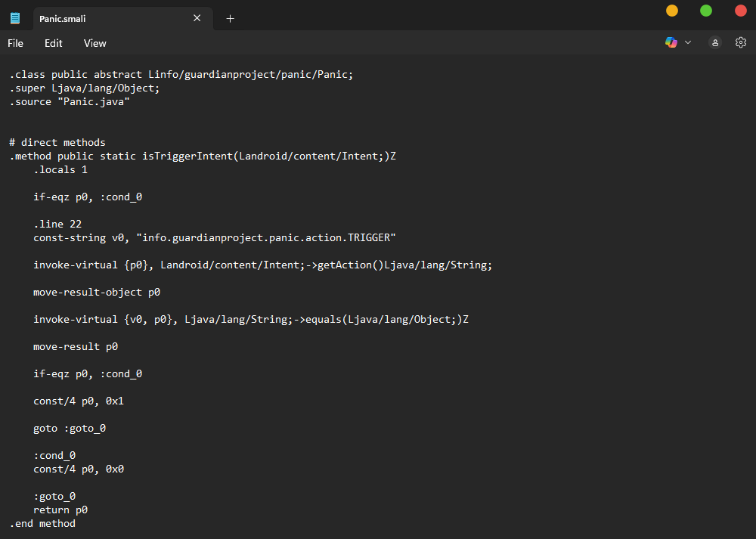Close the Panic.smali tab
The height and width of the screenshot is (539, 756).
coord(197,18)
